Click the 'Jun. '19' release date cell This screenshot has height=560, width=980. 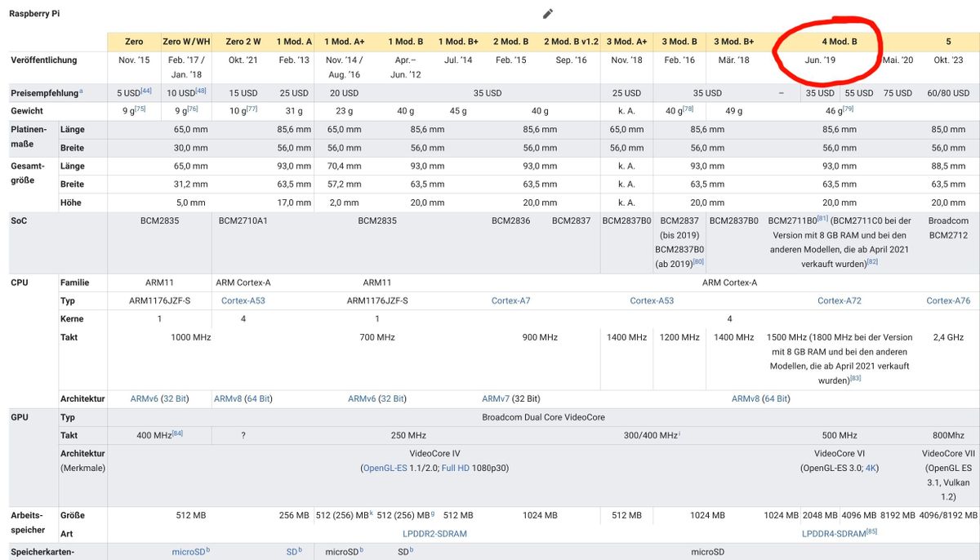(x=820, y=60)
